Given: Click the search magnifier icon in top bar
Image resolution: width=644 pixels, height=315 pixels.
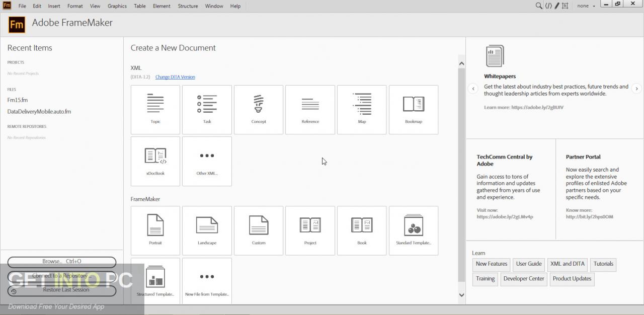Looking at the screenshot, I should pos(539,6).
